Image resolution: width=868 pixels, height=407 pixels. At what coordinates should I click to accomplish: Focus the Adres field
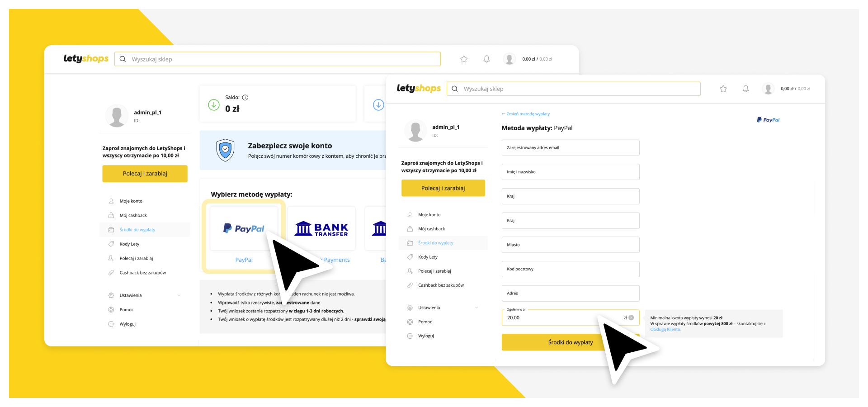click(x=571, y=293)
